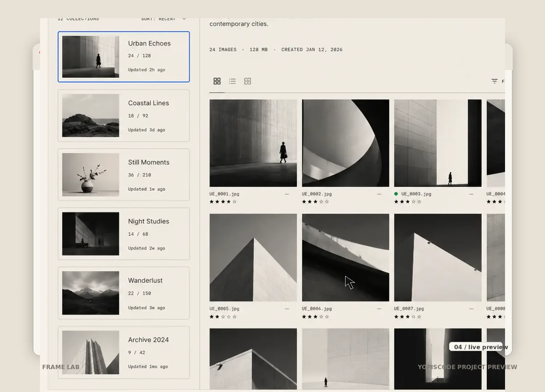Image resolution: width=545 pixels, height=392 pixels.
Task: Open the UE_0002.jpg photo thumbnail
Action: click(x=346, y=143)
